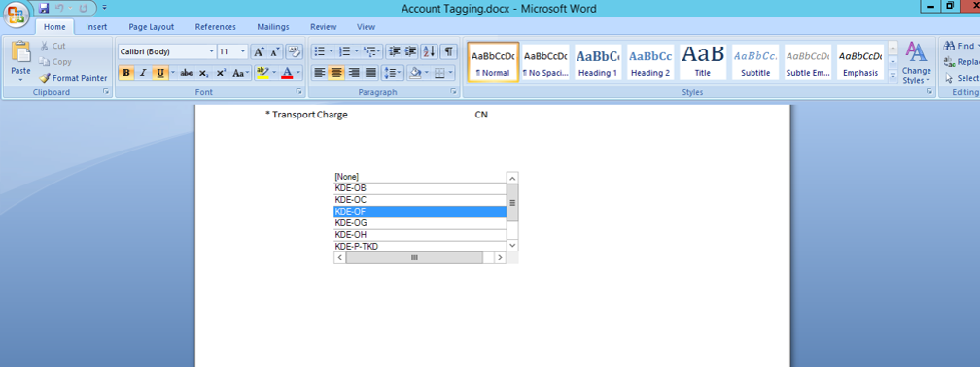Save the document via Quick Access toolbar
Viewport: 980px width, 368px height.
(44, 9)
